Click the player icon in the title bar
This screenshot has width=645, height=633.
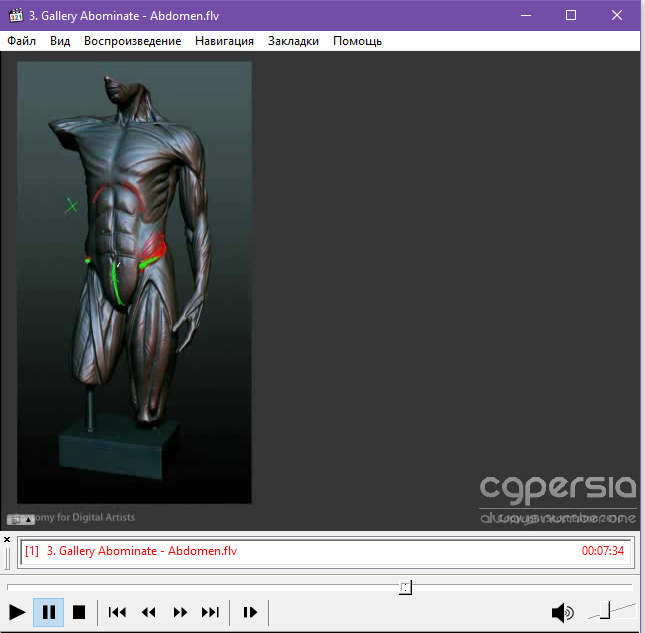[15, 15]
